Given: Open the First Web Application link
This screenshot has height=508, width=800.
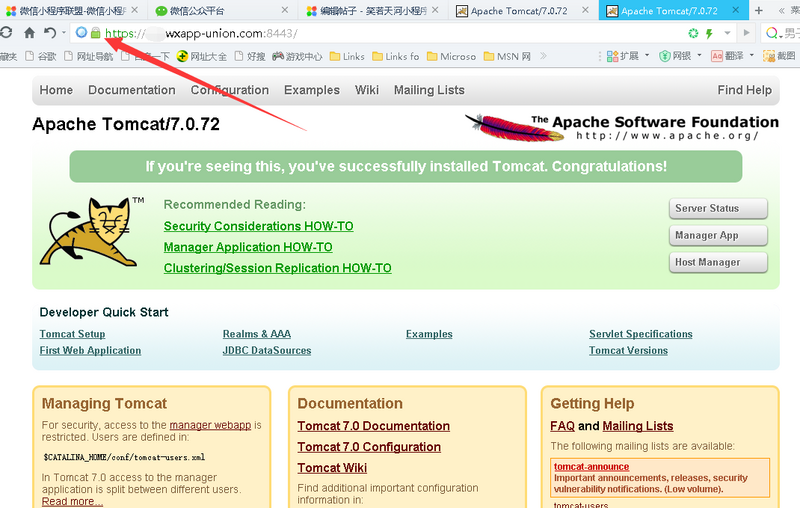Looking at the screenshot, I should coord(90,350).
